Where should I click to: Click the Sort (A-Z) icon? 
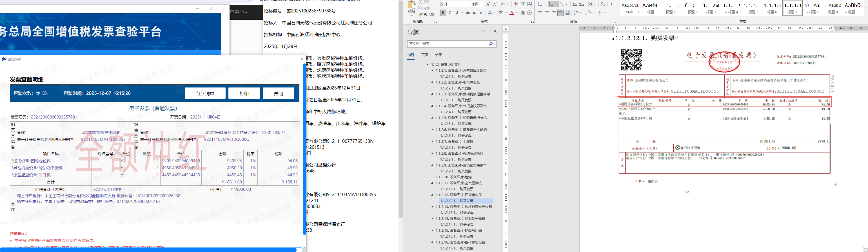click(x=603, y=4)
